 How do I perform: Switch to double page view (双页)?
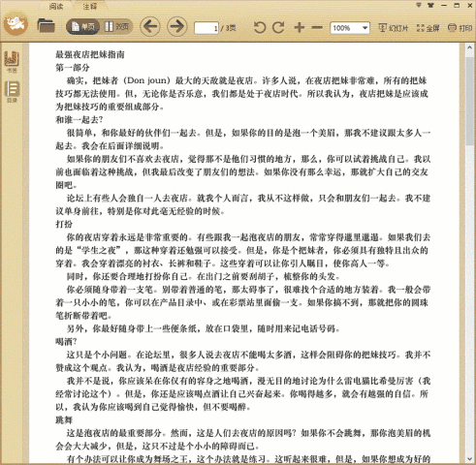(116, 27)
